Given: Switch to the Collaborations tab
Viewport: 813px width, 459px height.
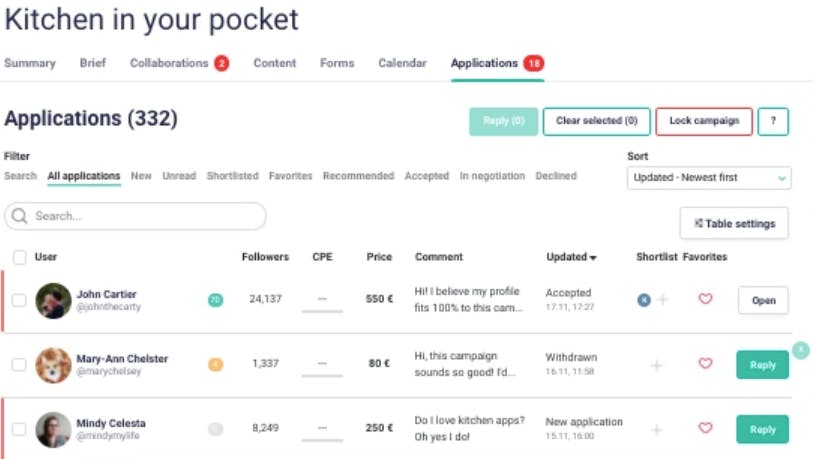Looking at the screenshot, I should pyautogui.click(x=170, y=63).
